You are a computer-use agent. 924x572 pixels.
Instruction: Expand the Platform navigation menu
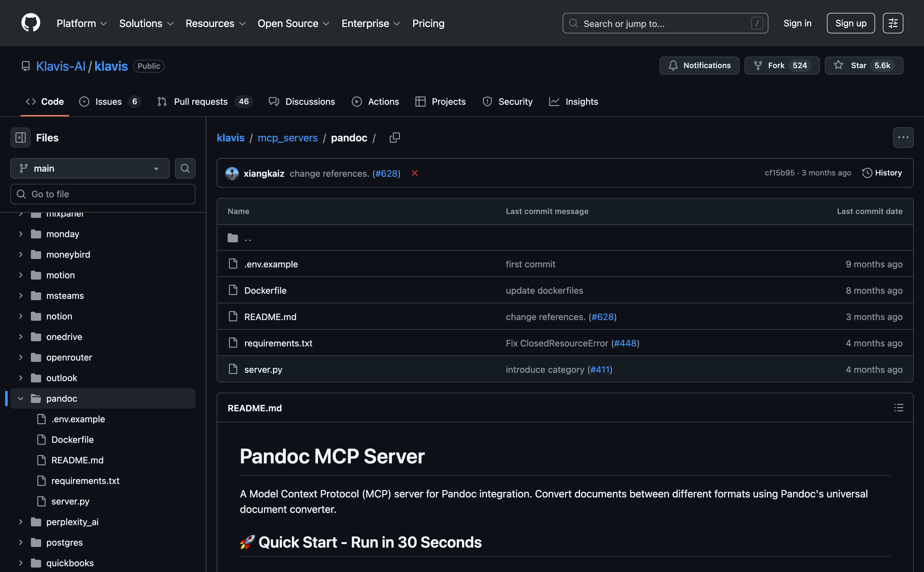tap(81, 23)
